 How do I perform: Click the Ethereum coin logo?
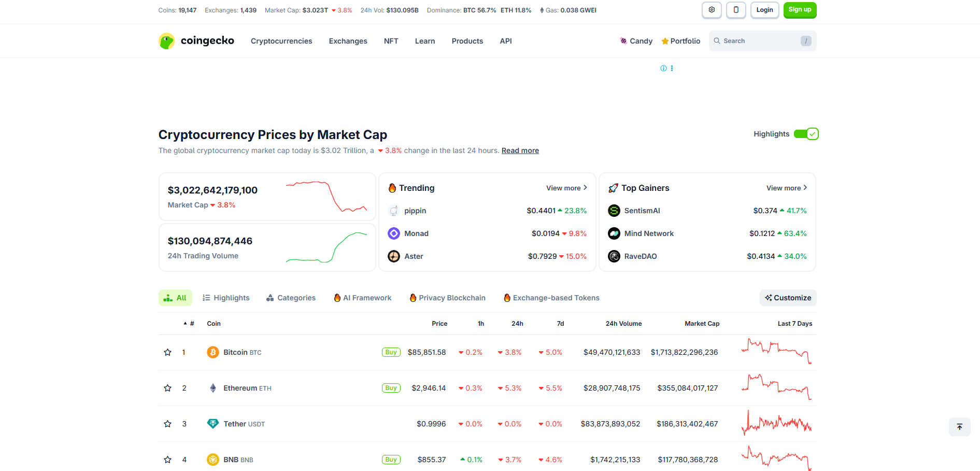pyautogui.click(x=213, y=388)
